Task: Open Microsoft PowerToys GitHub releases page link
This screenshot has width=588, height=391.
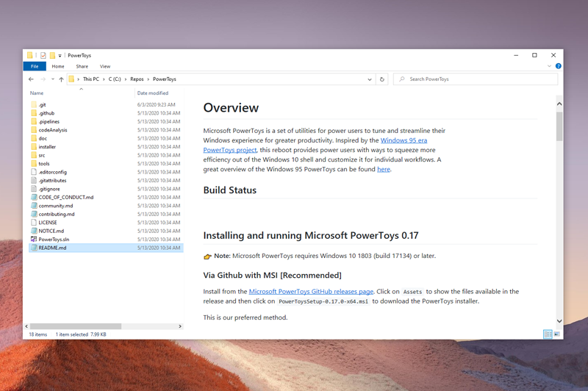Action: click(x=311, y=292)
